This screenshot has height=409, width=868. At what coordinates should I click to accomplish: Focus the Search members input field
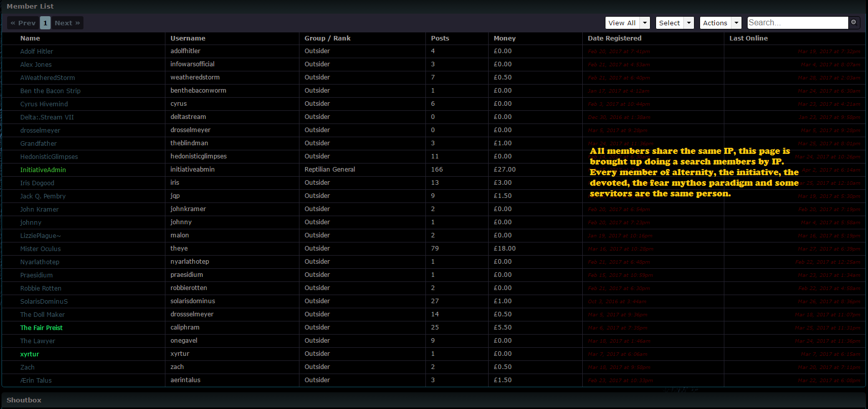coord(798,23)
